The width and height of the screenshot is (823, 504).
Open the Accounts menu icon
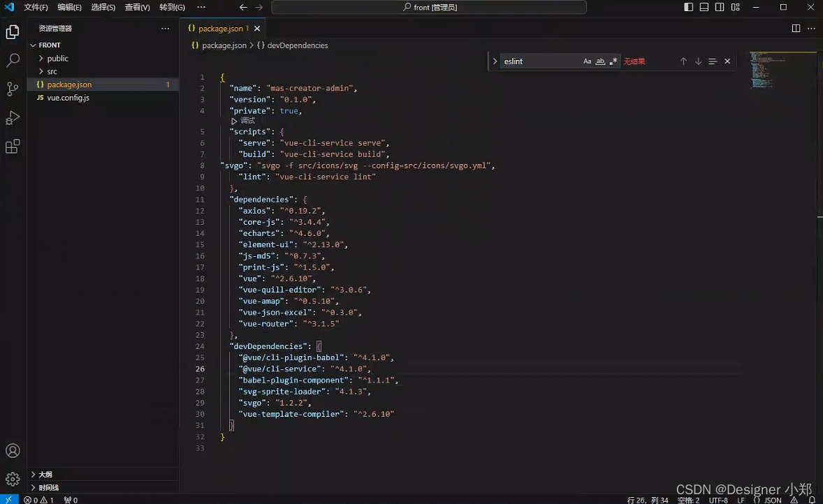(13, 451)
